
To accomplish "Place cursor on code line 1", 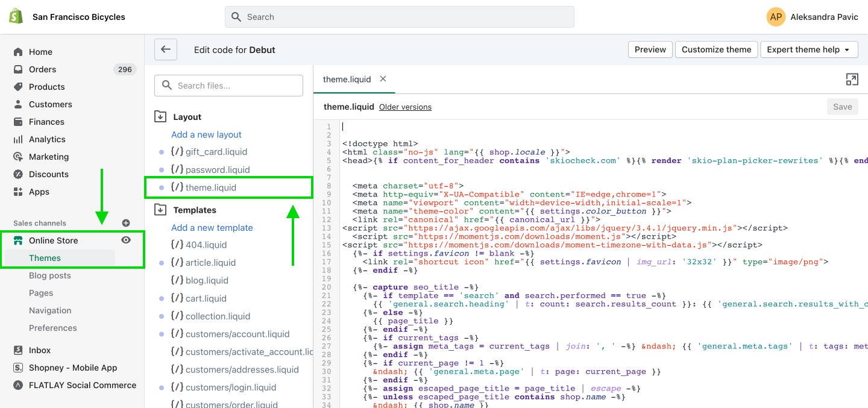I will pyautogui.click(x=603, y=127).
